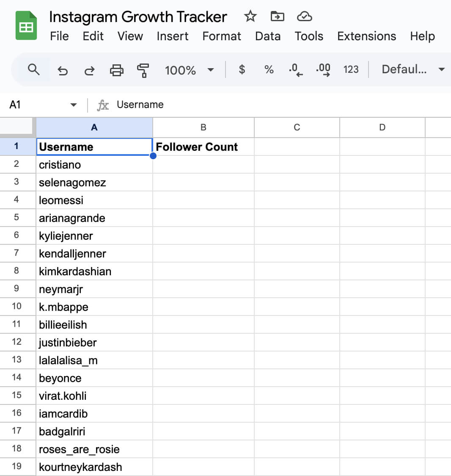Open the Google Sheets home icon

26,25
